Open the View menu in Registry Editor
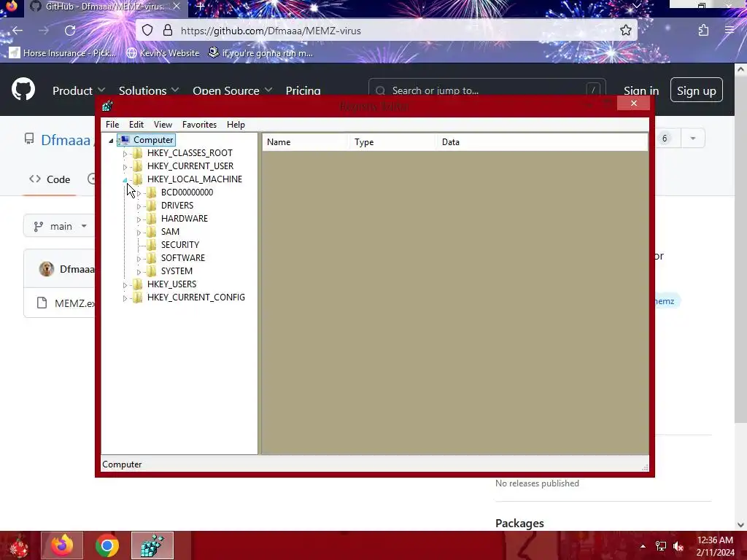 tap(163, 124)
